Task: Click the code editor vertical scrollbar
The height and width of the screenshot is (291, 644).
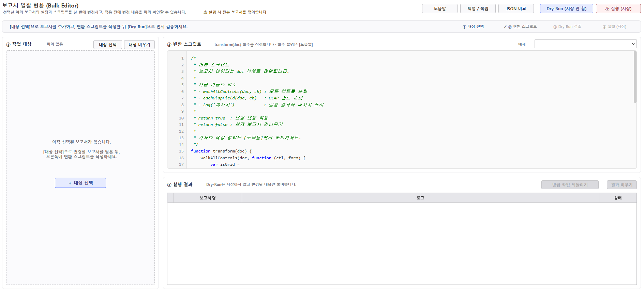Action: tap(635, 77)
